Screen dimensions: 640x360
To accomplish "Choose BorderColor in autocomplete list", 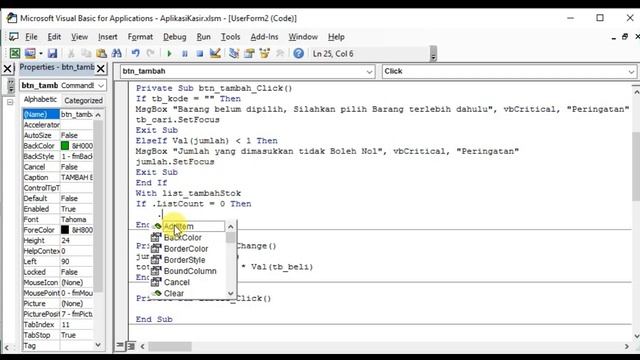I will (x=188, y=249).
